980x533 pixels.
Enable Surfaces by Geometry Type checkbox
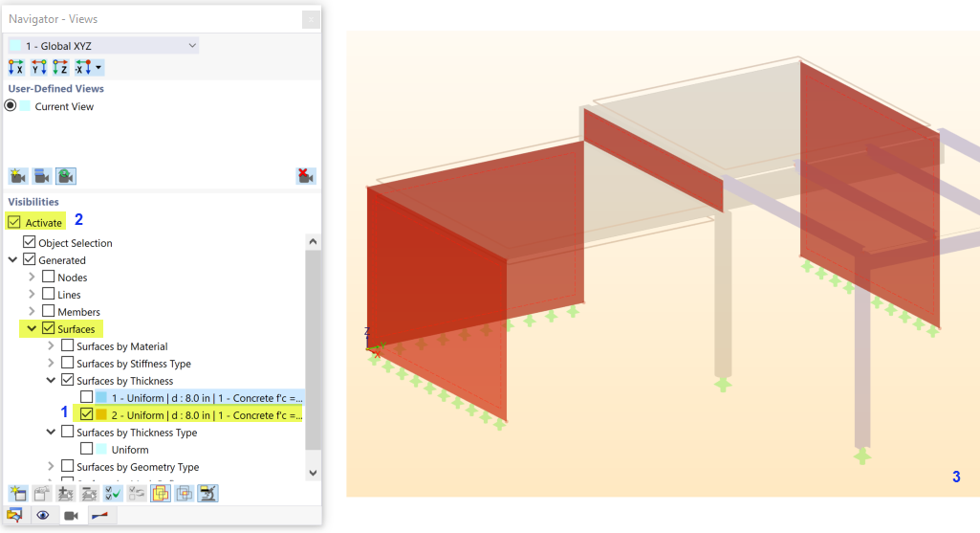[68, 466]
